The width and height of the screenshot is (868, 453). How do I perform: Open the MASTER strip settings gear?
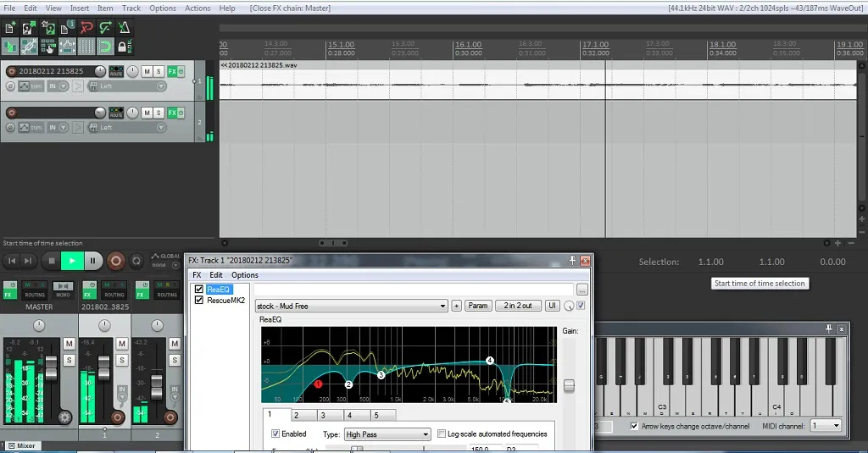coord(64,417)
